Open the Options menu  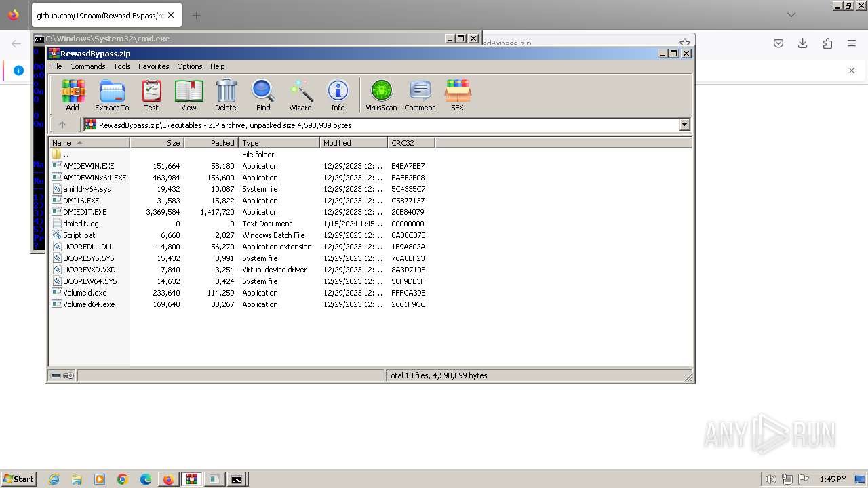190,66
